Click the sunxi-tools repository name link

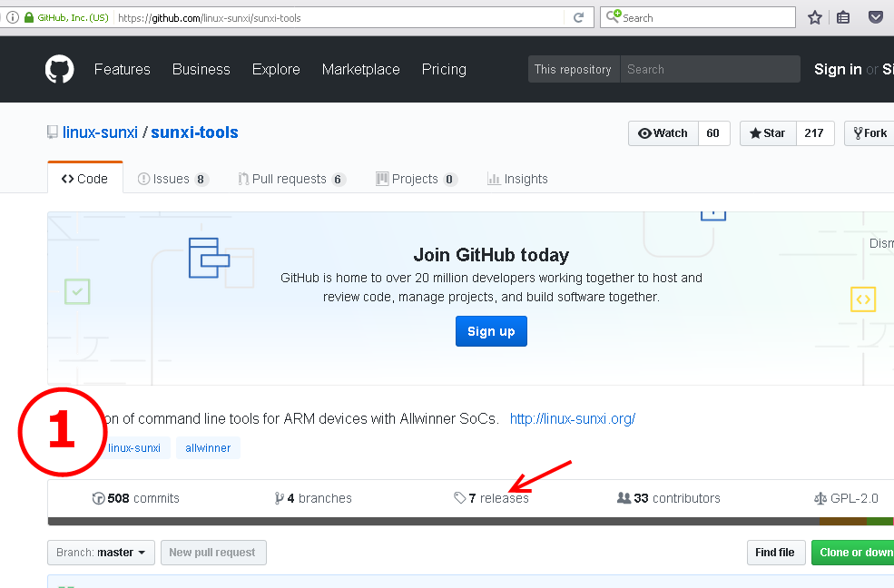194,132
